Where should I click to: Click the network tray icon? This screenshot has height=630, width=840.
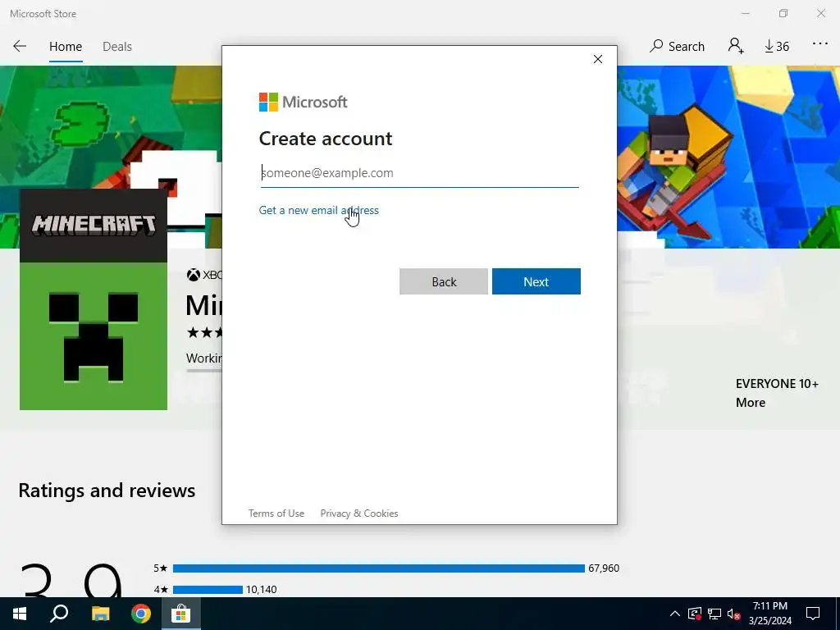pyautogui.click(x=714, y=614)
